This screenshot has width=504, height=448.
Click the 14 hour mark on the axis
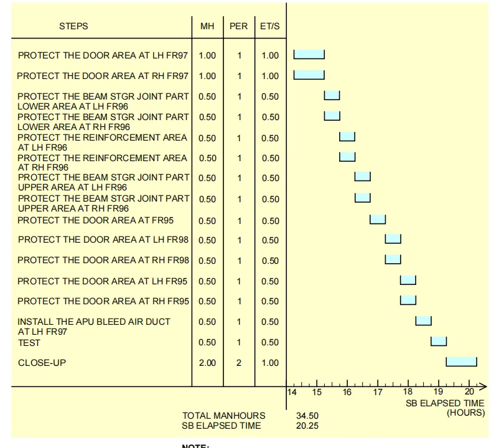click(x=292, y=392)
